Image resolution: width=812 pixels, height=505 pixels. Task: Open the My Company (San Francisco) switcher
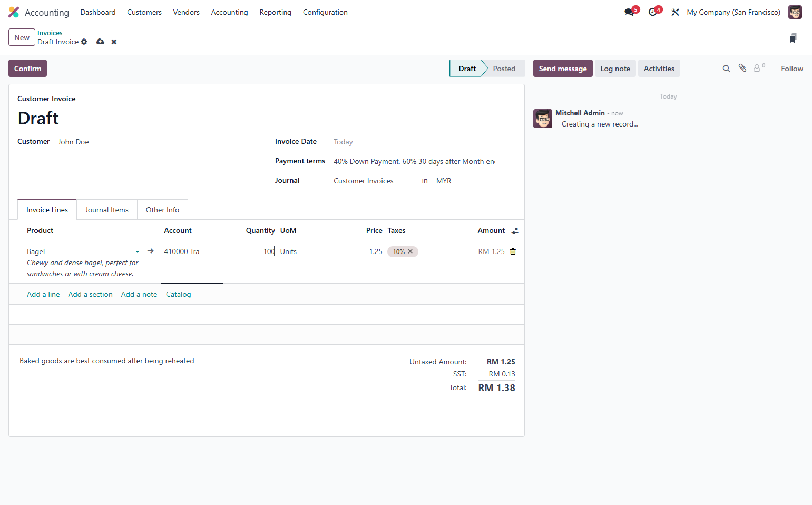click(x=733, y=12)
